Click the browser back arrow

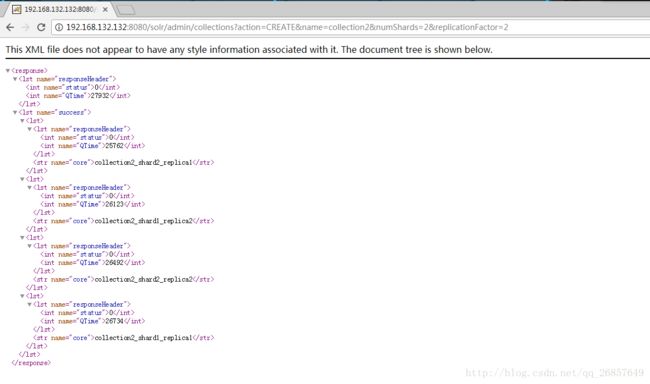click(x=10, y=27)
